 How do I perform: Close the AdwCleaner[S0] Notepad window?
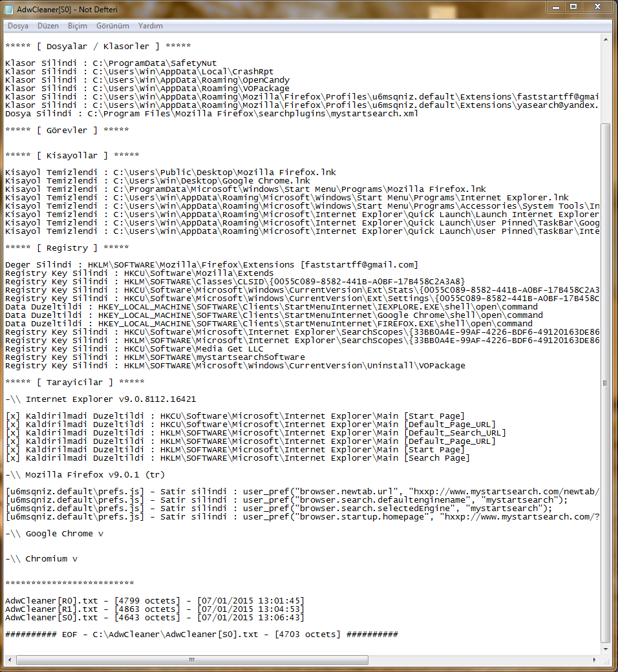[597, 7]
